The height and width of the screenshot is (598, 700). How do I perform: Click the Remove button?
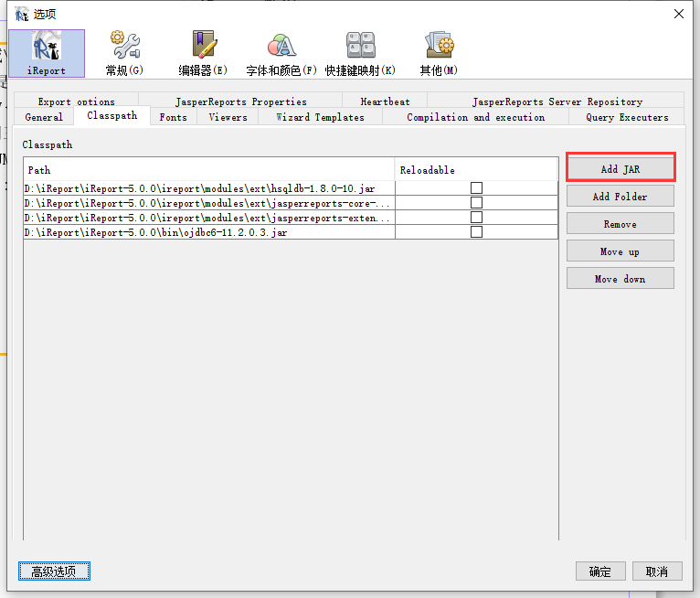coord(620,224)
